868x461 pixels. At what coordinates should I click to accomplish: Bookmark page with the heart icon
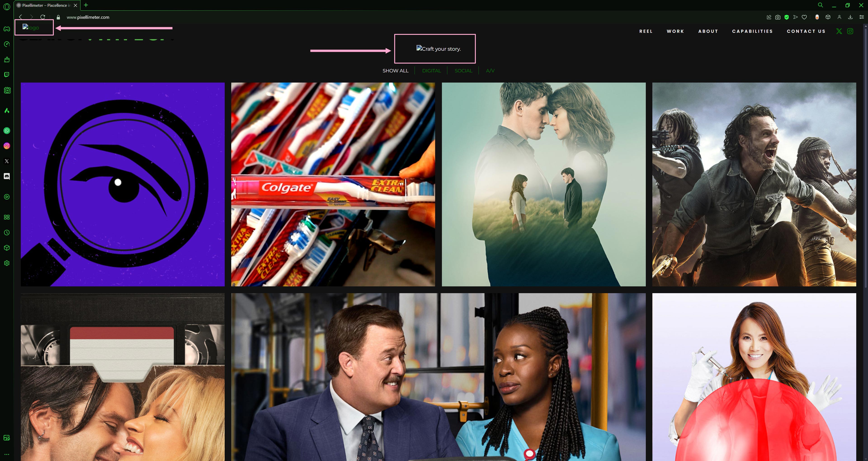[804, 17]
